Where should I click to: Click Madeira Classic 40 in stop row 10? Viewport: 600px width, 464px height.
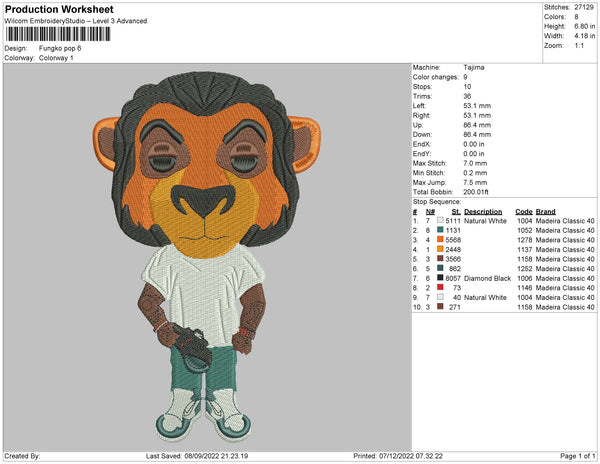[565, 307]
